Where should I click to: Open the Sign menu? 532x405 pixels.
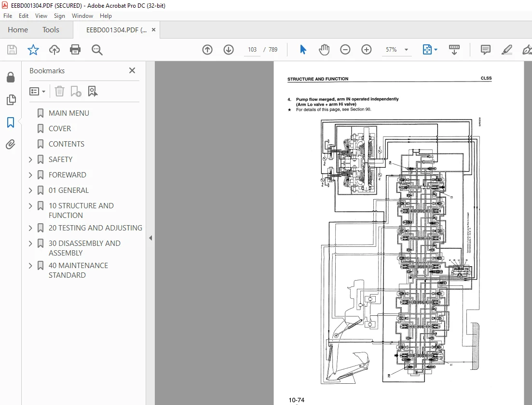pyautogui.click(x=59, y=15)
